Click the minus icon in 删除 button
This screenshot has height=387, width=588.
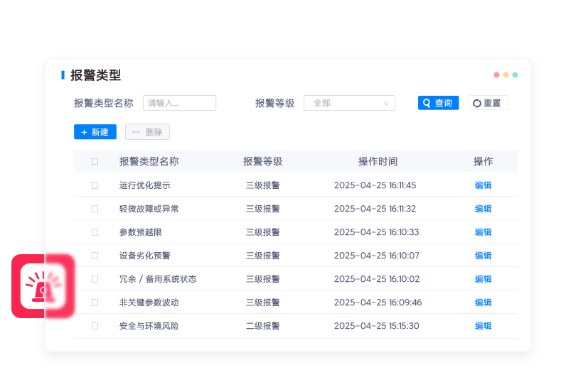tap(135, 132)
